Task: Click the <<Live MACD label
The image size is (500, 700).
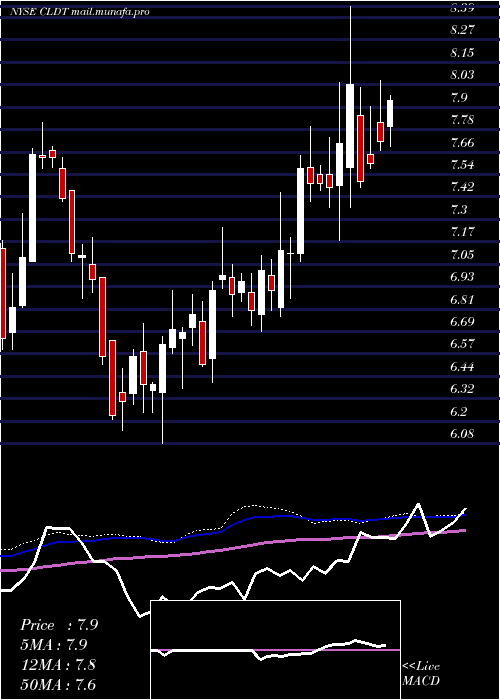Action: (421, 674)
